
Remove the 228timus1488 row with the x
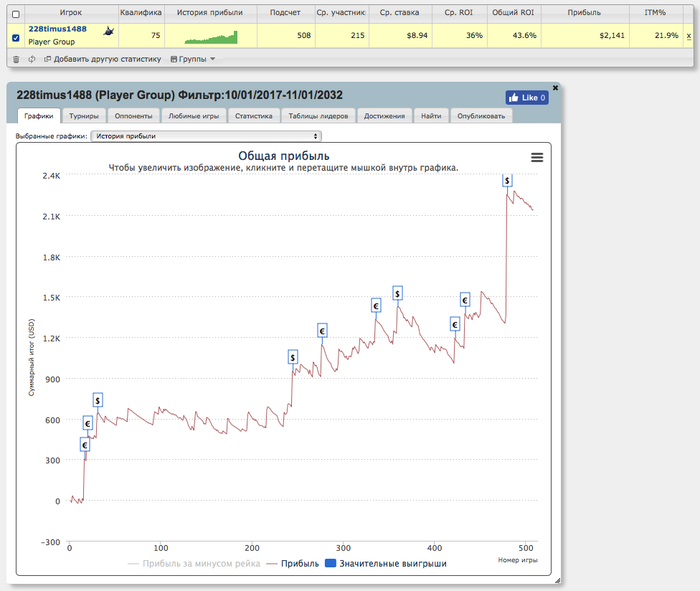click(x=688, y=35)
